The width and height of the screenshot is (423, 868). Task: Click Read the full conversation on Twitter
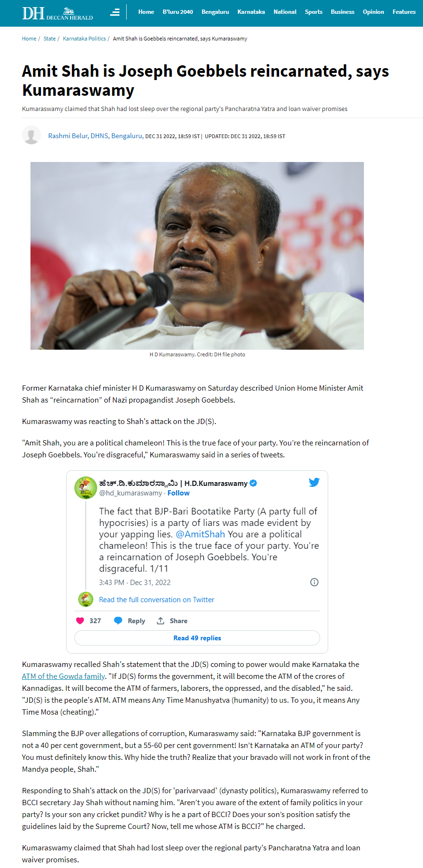(157, 600)
